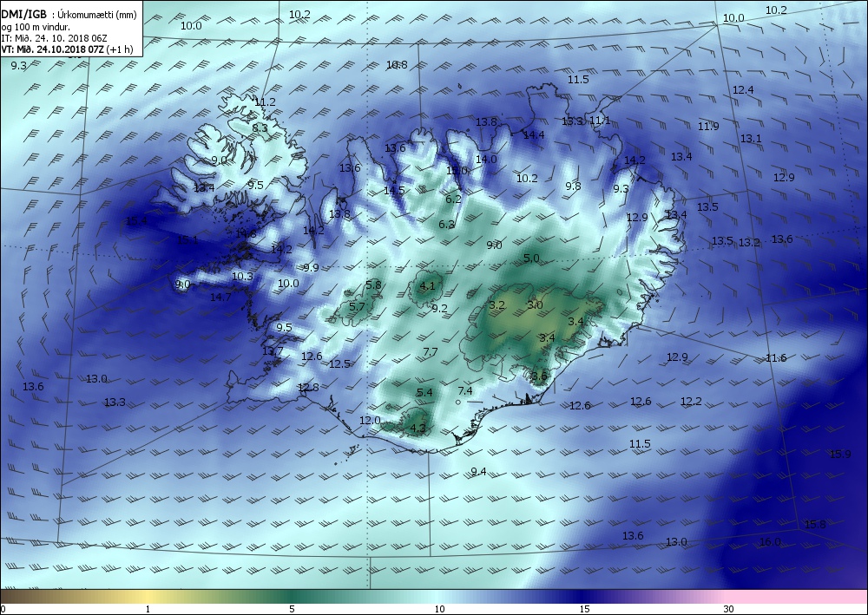Screen dimensions: 868x615
Task: Click the 11.6 value on the map
Action: 775,358
